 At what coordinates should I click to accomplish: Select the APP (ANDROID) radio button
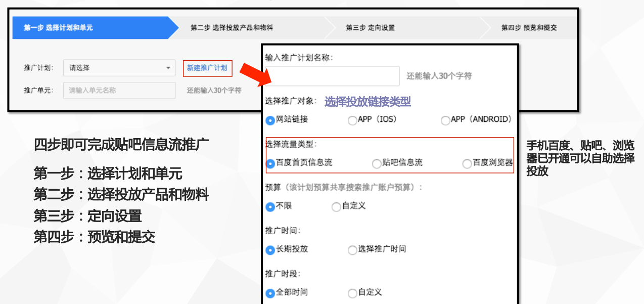pos(445,120)
